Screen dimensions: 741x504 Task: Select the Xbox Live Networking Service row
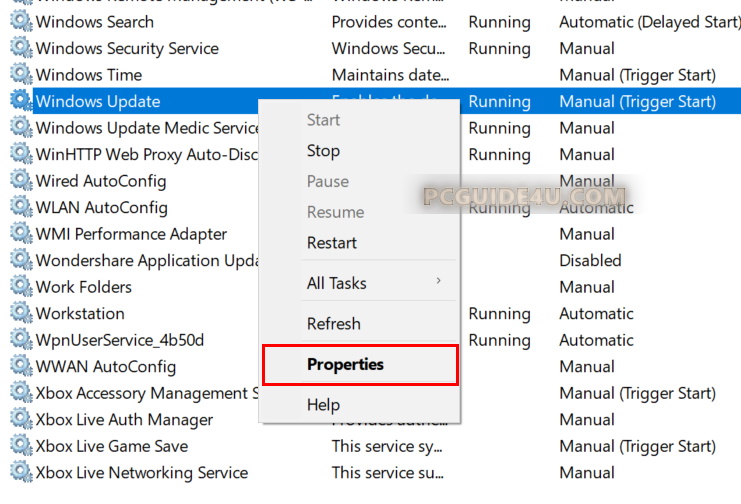click(141, 473)
